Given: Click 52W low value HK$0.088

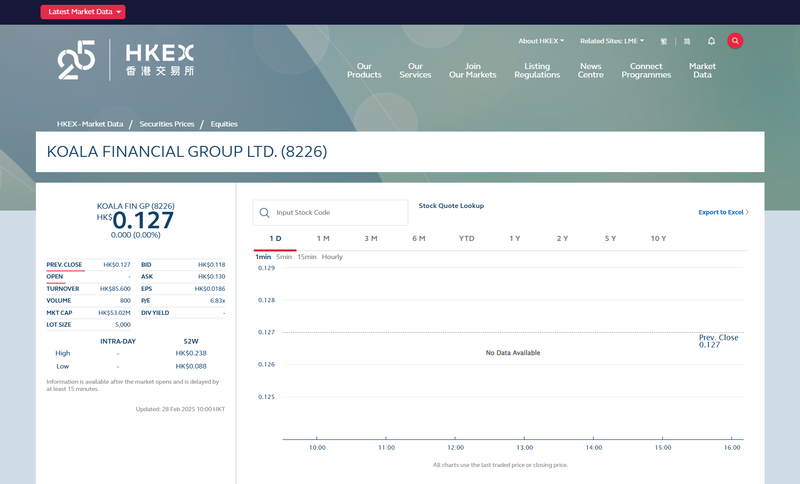Looking at the screenshot, I should [x=191, y=366].
